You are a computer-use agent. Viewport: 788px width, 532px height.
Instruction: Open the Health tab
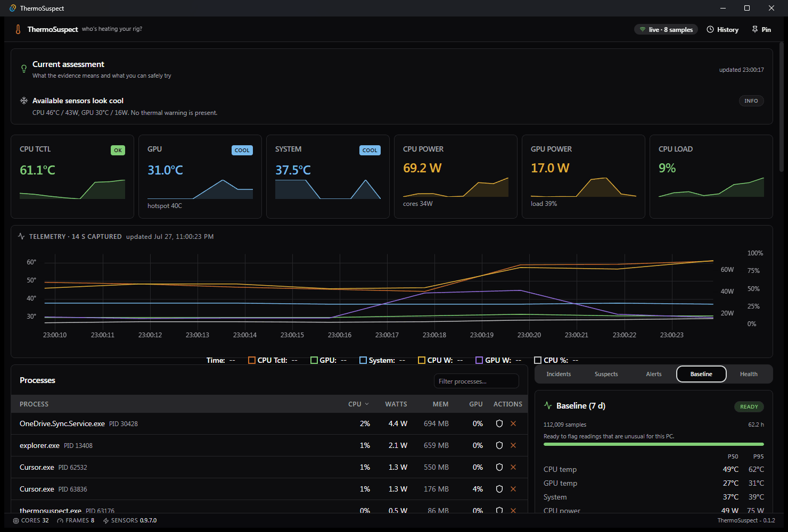pos(749,374)
